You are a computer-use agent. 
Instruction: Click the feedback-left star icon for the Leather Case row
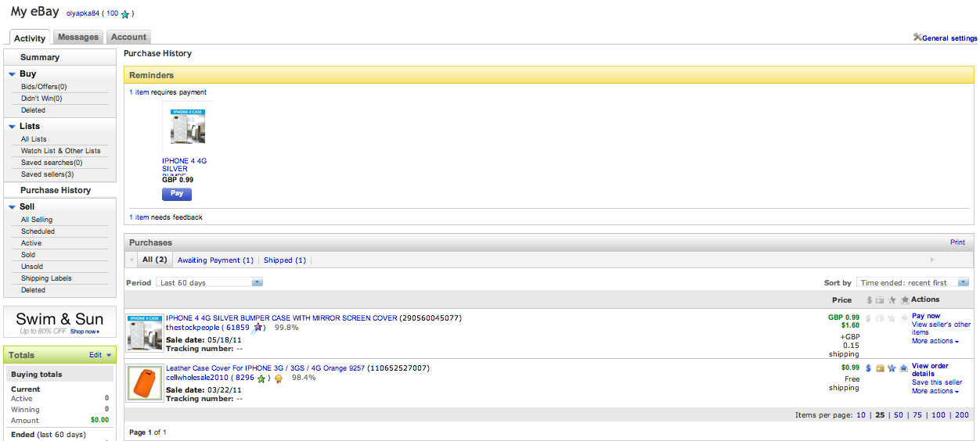pos(892,368)
